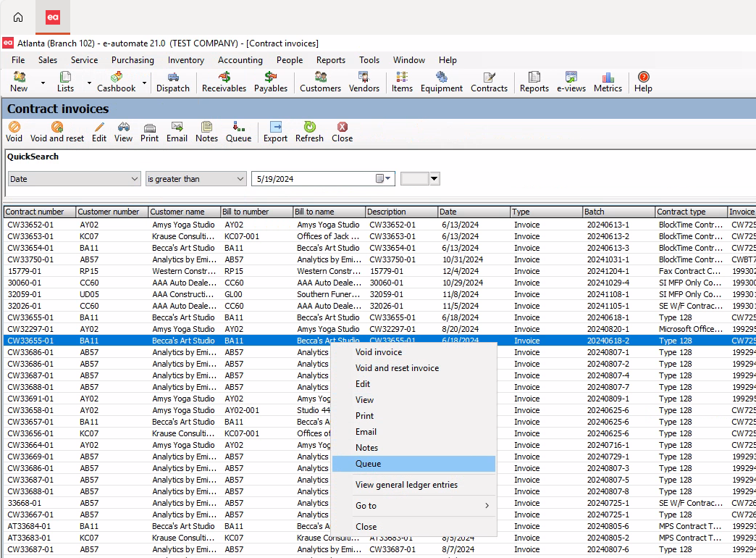Open Equipment toolbar icon
756x558 pixels.
click(441, 82)
